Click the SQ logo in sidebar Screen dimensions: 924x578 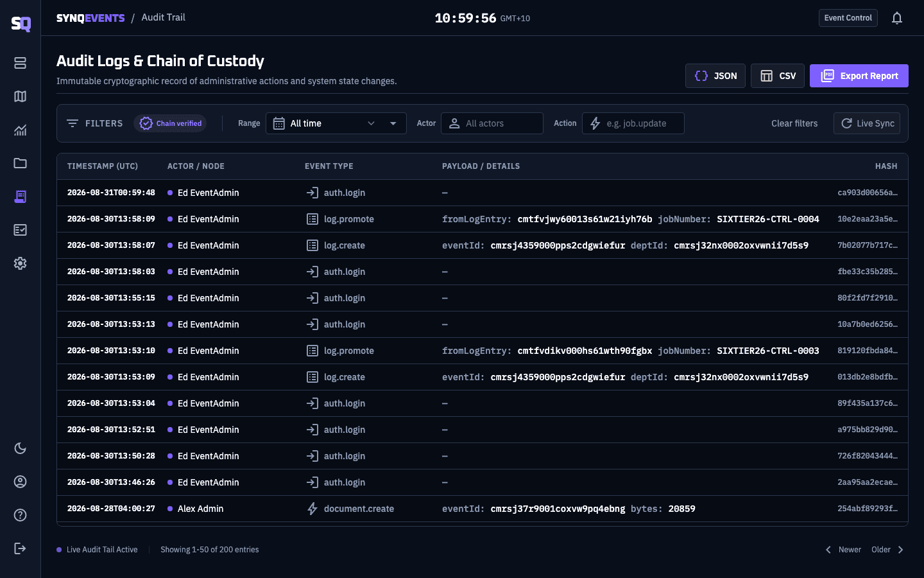click(21, 24)
